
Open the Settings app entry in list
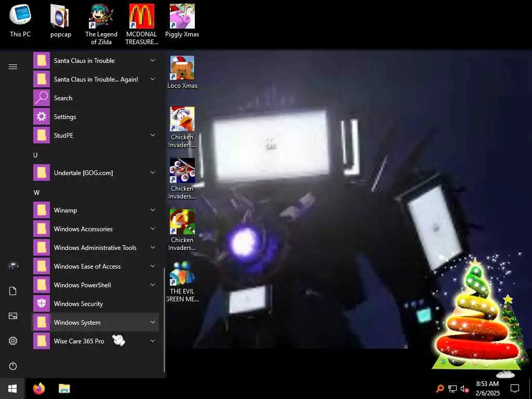(x=96, y=117)
